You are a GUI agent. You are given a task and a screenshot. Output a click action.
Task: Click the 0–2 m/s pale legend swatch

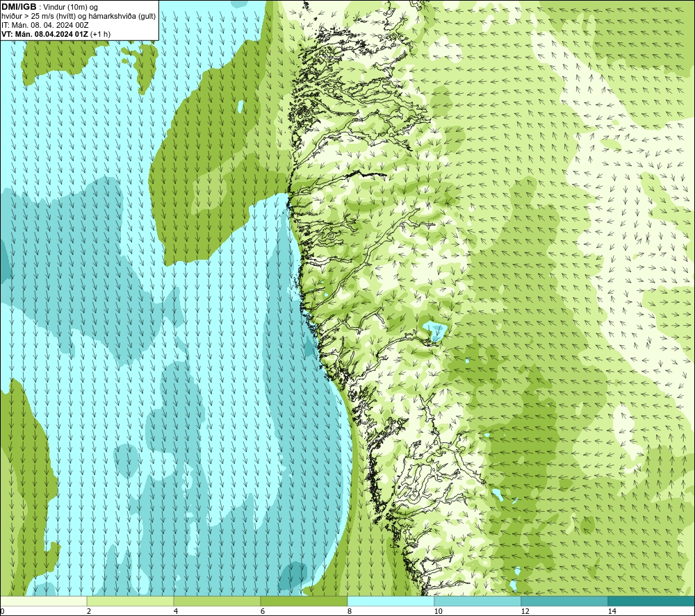(x=43, y=601)
